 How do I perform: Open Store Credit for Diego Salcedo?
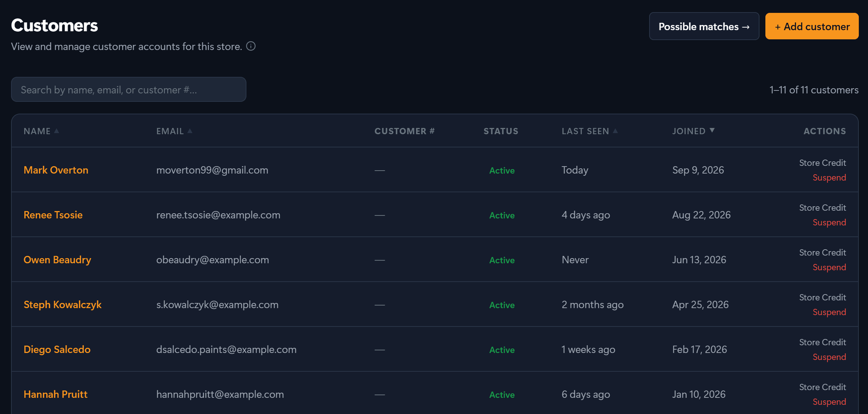click(x=822, y=342)
